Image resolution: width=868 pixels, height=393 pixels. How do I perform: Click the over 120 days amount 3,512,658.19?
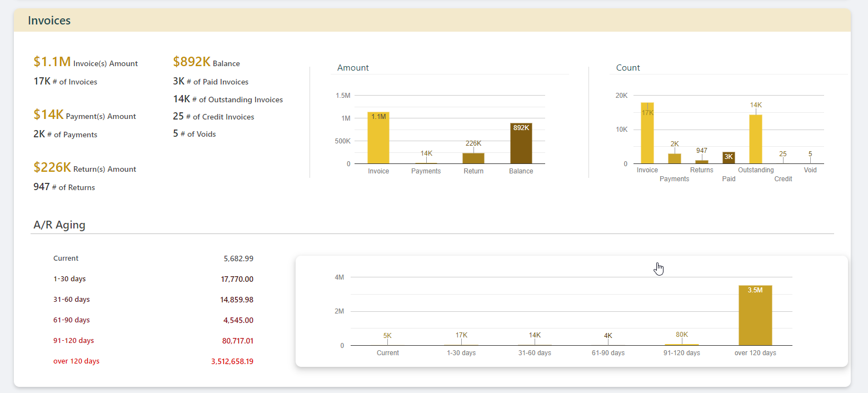coord(232,361)
